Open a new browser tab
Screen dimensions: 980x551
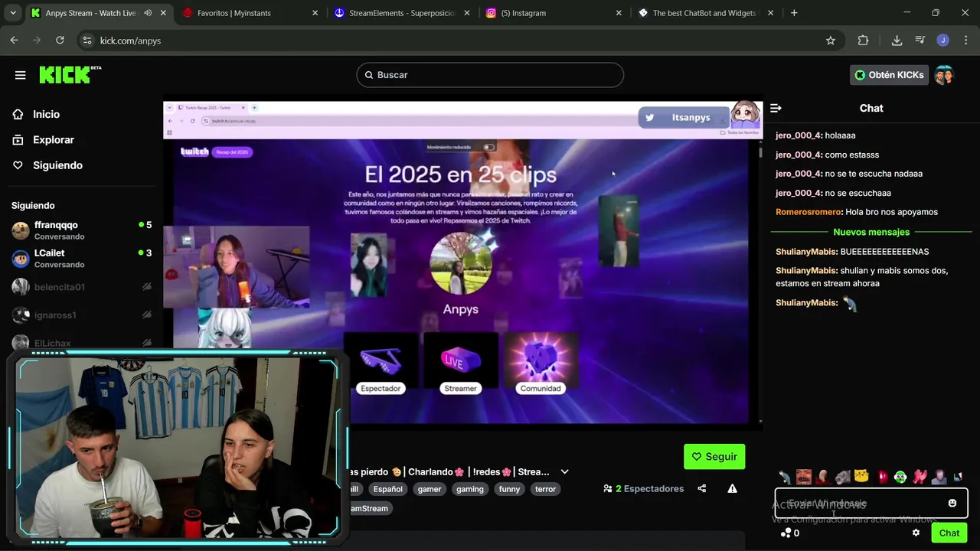(794, 13)
